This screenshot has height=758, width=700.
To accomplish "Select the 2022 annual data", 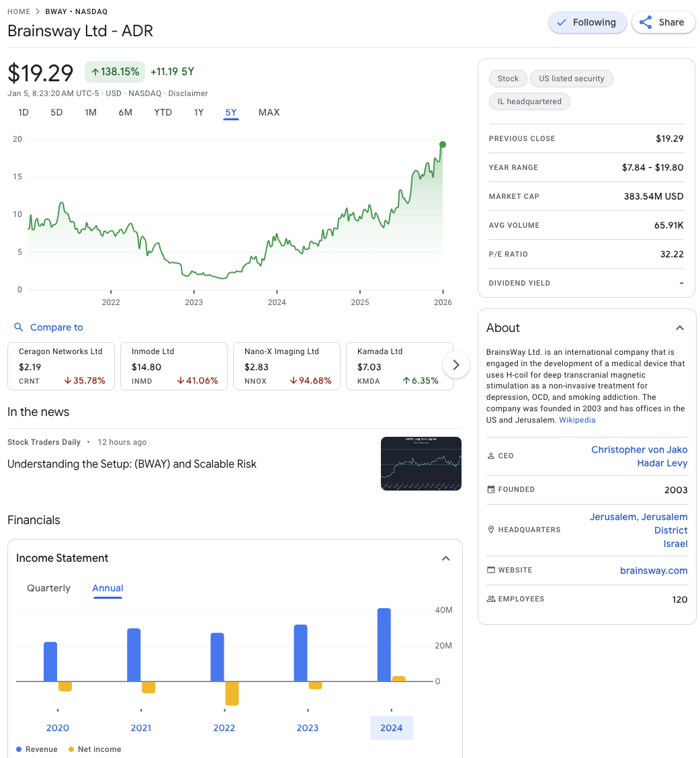I will [224, 728].
